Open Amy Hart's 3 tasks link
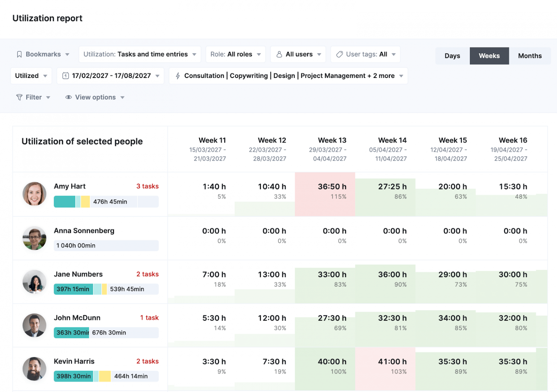The height and width of the screenshot is (392, 557). [148, 186]
